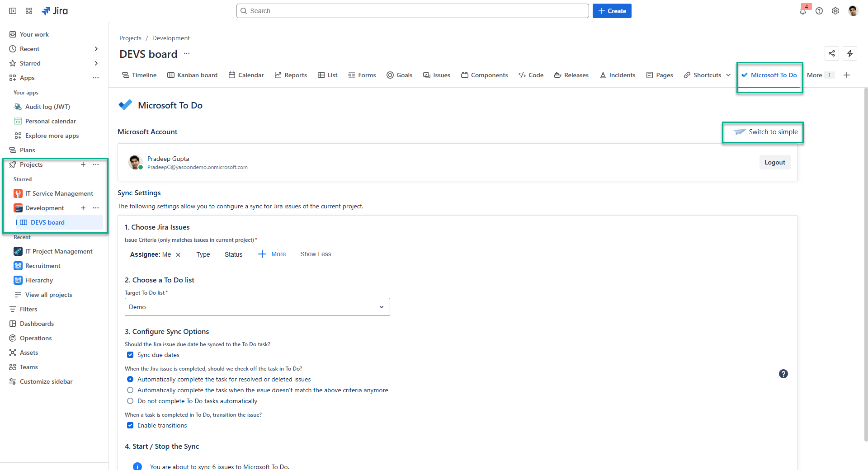Expand the Recent sidebar chevron
The width and height of the screenshot is (868, 470).
[96, 49]
